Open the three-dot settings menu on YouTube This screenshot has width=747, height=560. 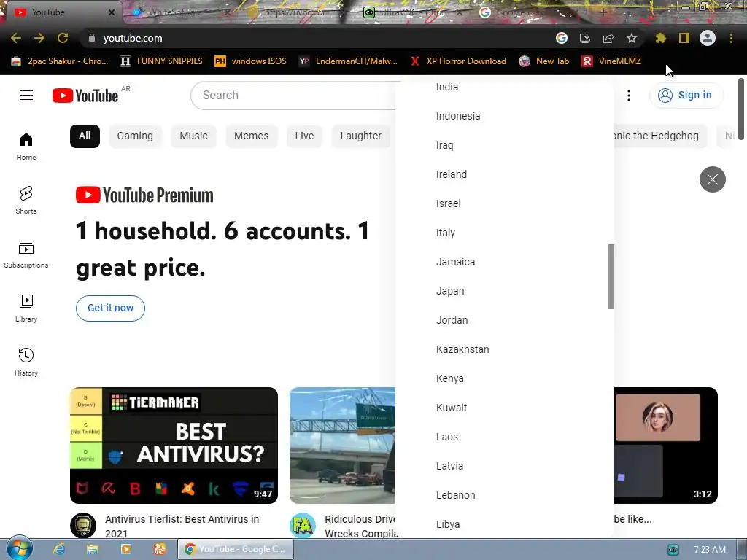tap(629, 96)
